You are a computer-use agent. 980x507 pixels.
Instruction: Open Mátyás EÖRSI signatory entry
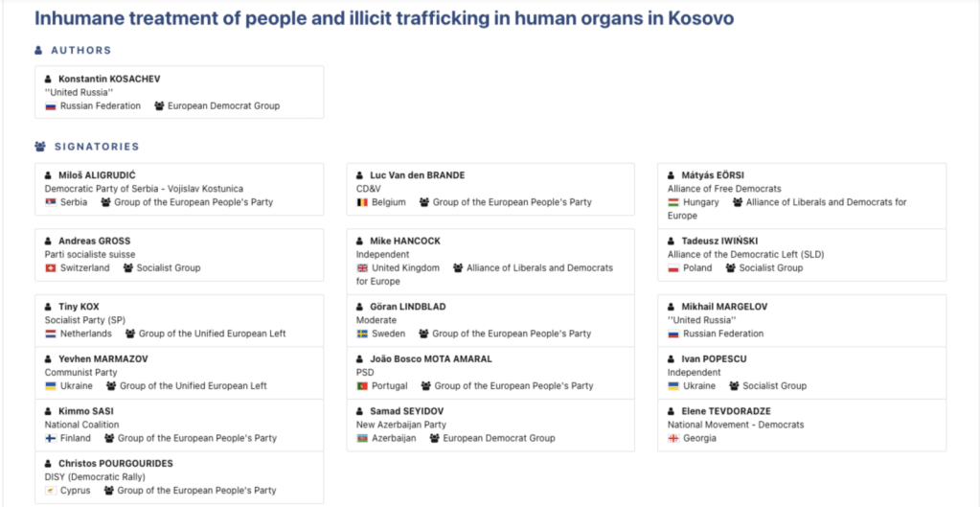[x=802, y=196]
